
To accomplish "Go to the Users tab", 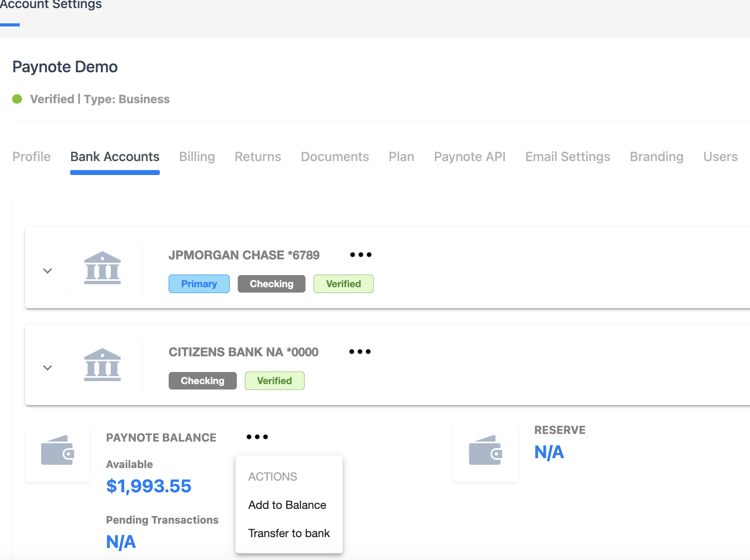I will click(720, 157).
